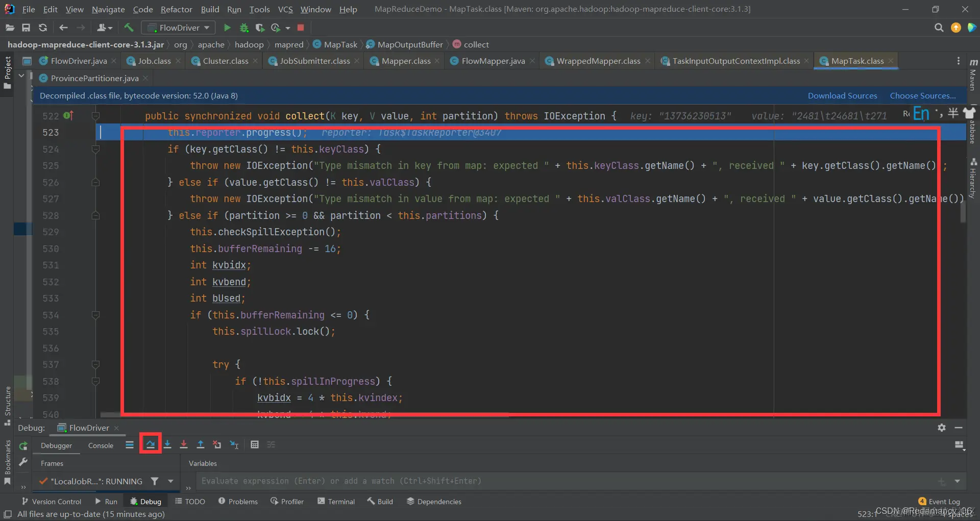Close the ProvincePartitioner.java tab
Screen dimensions: 980x521
click(145, 78)
